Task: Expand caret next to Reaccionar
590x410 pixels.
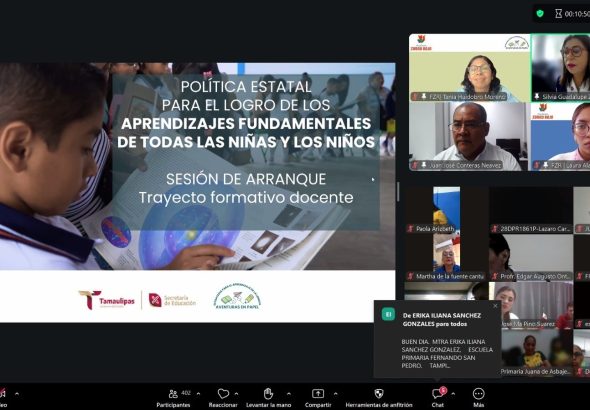Action: pyautogui.click(x=236, y=394)
